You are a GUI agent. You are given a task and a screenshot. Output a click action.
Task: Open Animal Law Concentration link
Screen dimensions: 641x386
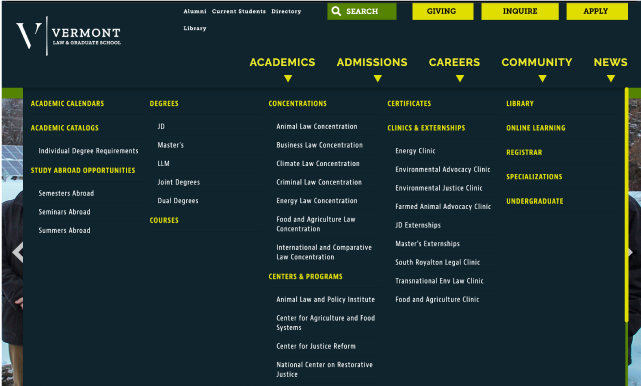click(x=317, y=126)
